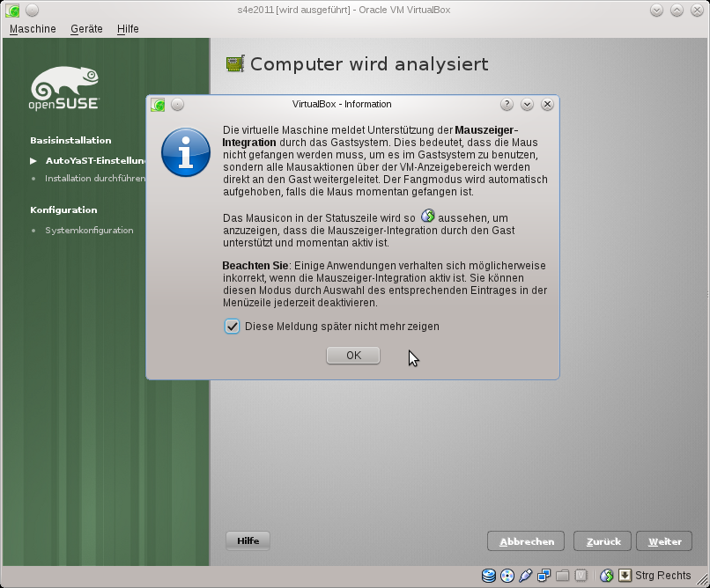Select 'Installation durchführen' step in sidebar
Screen dimensions: 710x588
[x=95, y=178]
